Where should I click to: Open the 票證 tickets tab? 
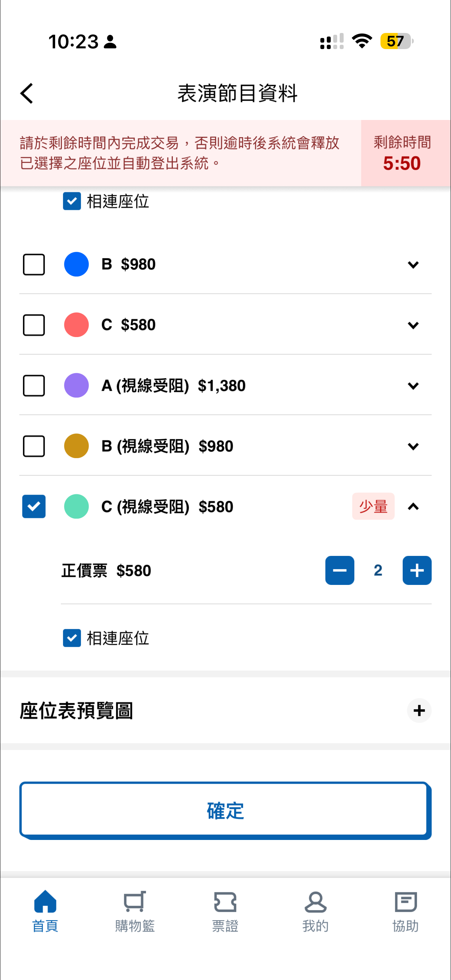click(225, 911)
